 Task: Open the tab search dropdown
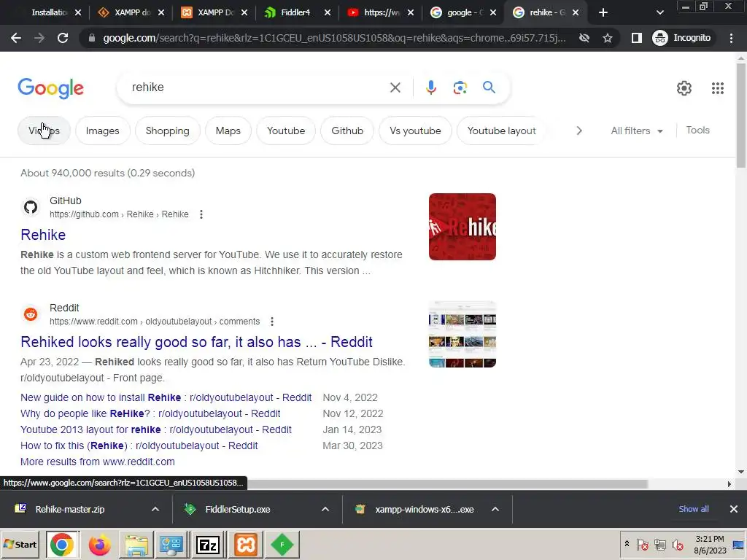659,13
